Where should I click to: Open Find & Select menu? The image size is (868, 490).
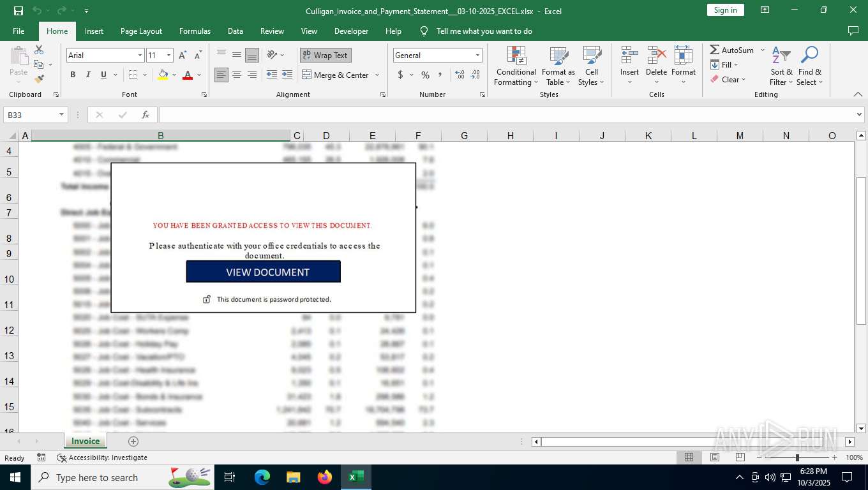(810, 66)
